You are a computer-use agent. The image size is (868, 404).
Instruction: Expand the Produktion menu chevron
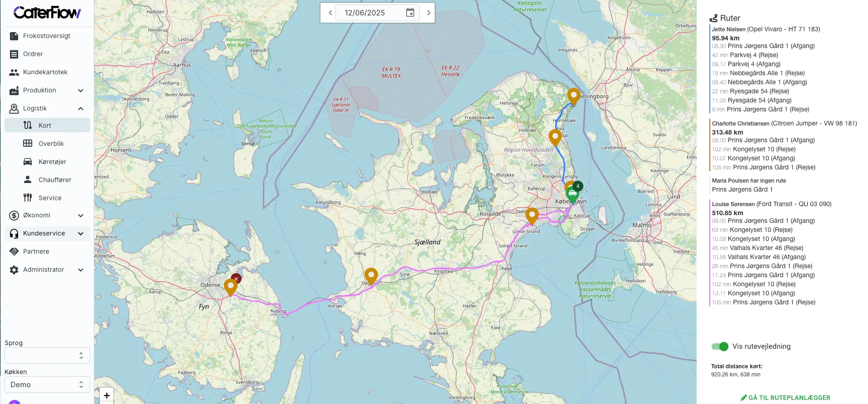tap(81, 91)
